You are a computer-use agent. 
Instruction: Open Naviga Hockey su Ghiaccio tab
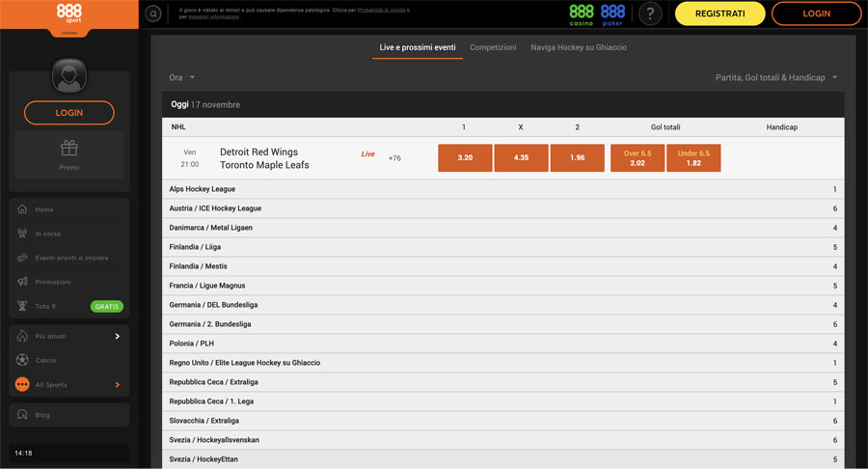click(x=579, y=47)
